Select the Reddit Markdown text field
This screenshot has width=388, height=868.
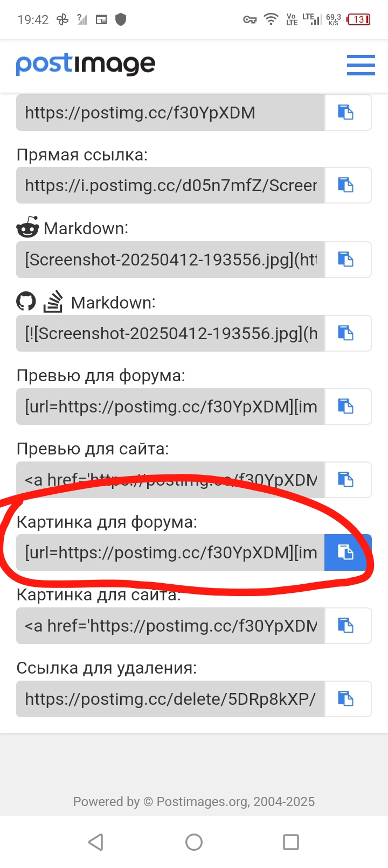pyautogui.click(x=170, y=260)
